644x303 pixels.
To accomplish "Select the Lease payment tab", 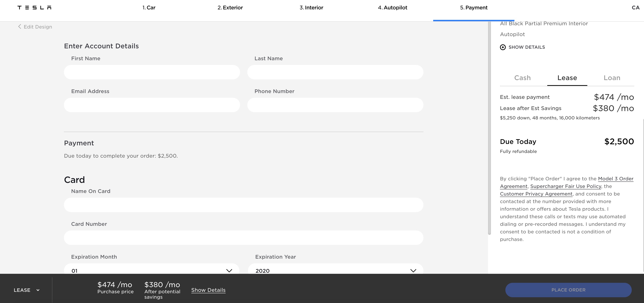I will click(567, 78).
